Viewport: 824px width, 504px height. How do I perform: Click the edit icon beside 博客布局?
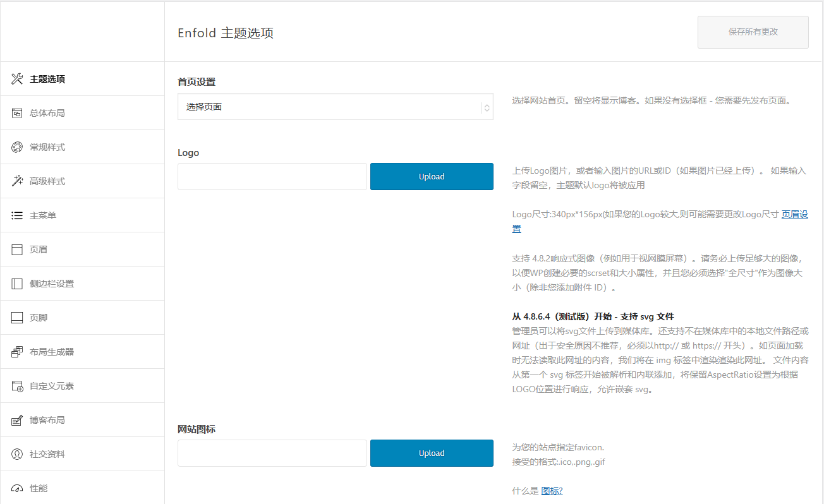point(17,420)
